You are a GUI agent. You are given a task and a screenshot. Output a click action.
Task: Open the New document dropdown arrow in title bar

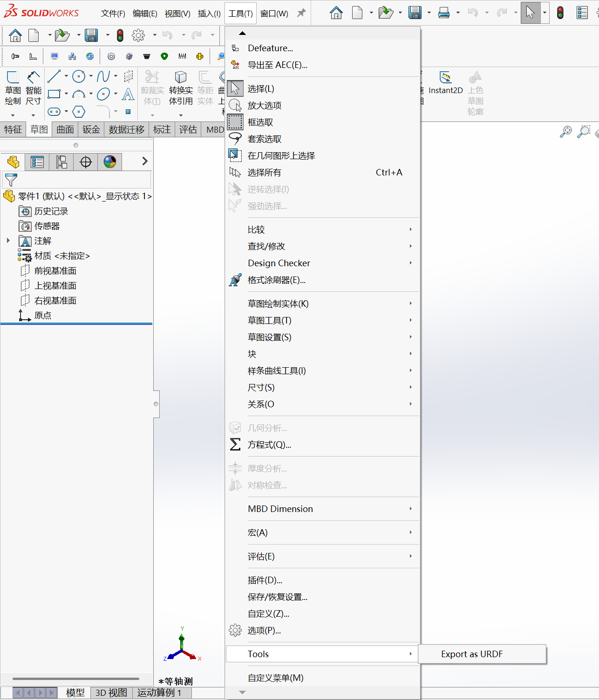[371, 13]
